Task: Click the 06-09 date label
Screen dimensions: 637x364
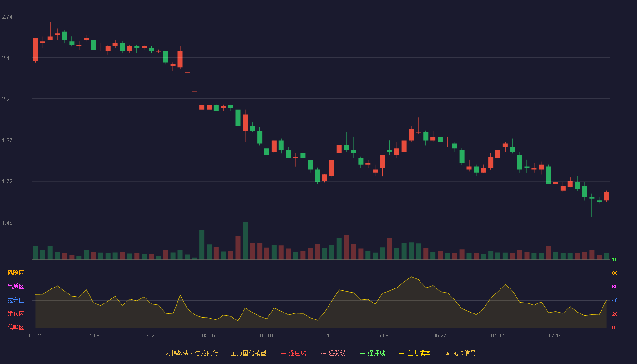Action: point(382,335)
